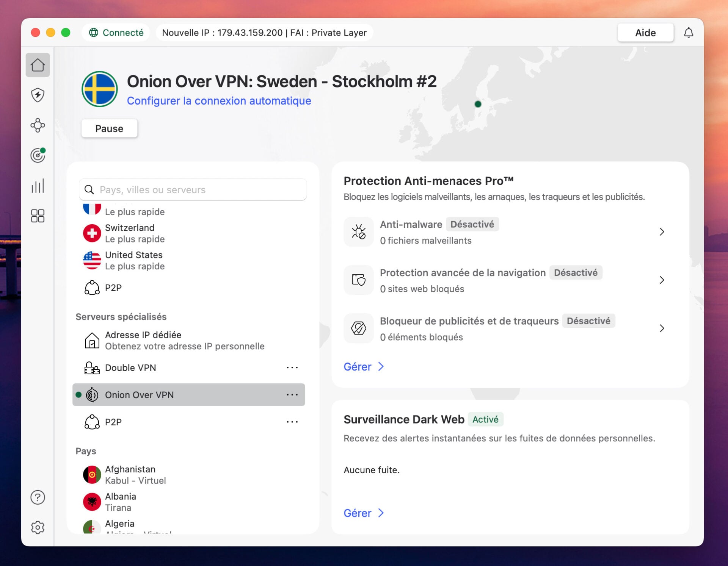Image resolution: width=728 pixels, height=566 pixels.
Task: Enable the Bloqueur de publicités et de traqueurs
Action: coord(662,328)
